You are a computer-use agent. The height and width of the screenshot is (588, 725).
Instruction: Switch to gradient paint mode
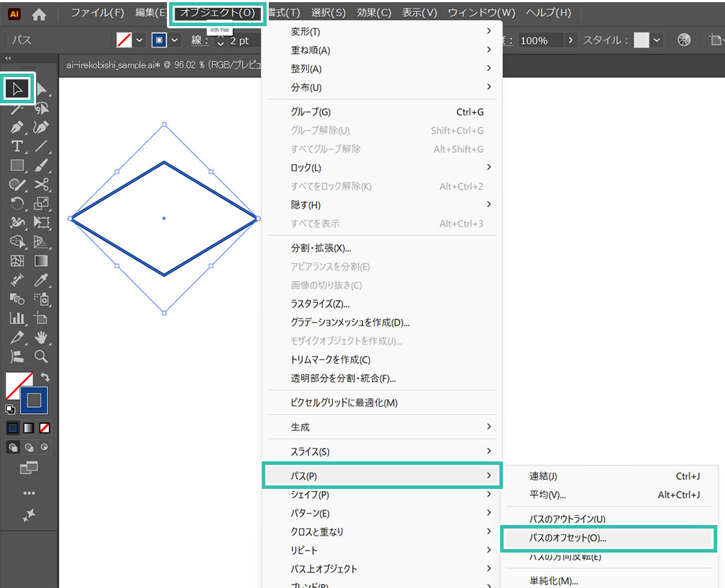point(29,428)
